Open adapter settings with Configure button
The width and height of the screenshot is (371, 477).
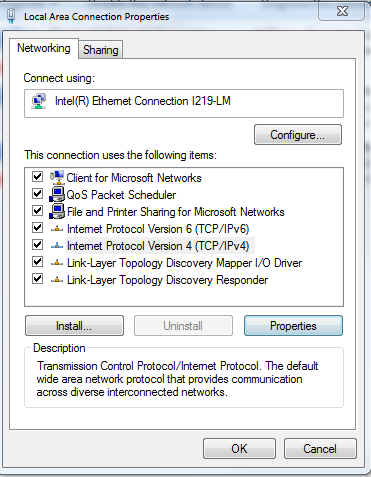pyautogui.click(x=298, y=135)
